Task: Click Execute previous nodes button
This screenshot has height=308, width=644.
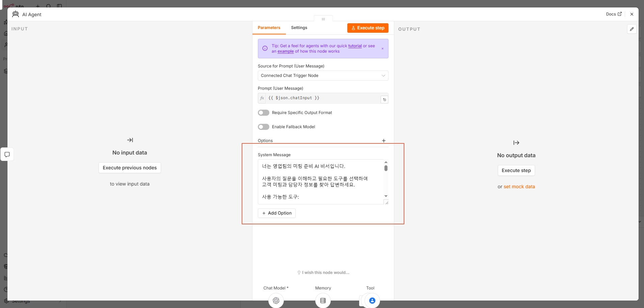Action: (x=130, y=168)
